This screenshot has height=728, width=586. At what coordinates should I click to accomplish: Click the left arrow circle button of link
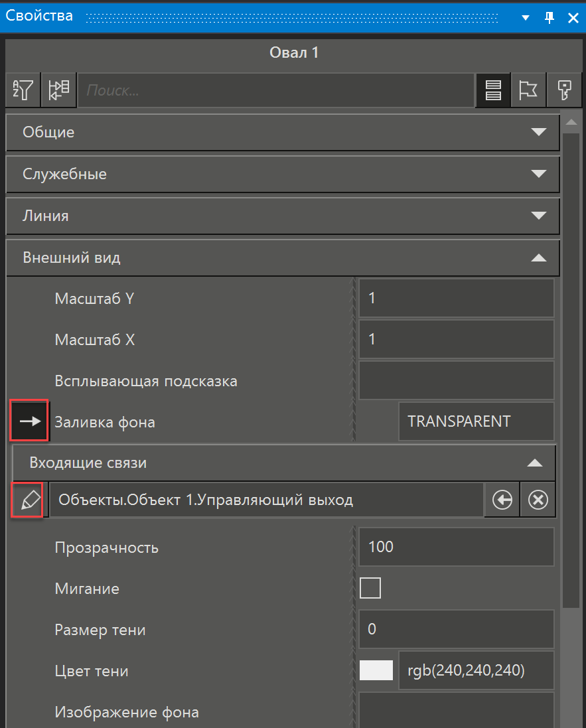pos(502,500)
